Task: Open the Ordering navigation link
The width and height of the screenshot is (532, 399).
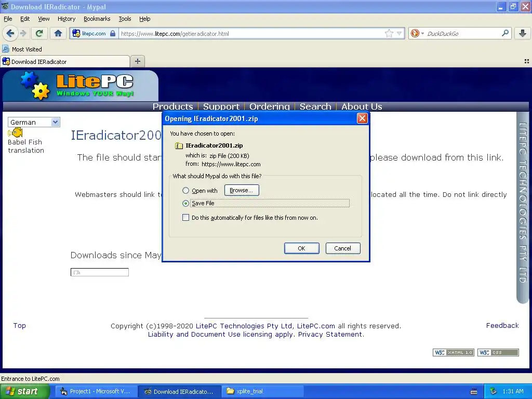Action: point(270,107)
